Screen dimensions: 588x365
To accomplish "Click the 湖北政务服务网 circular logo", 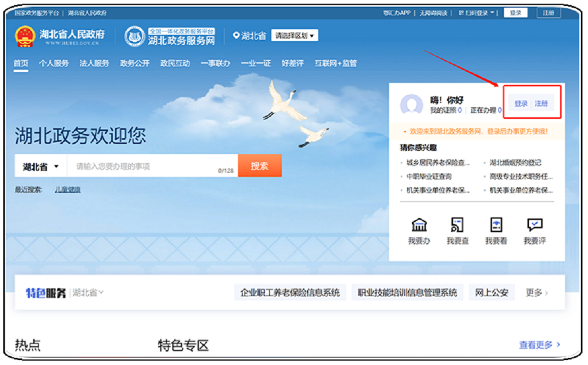I will pos(135,36).
